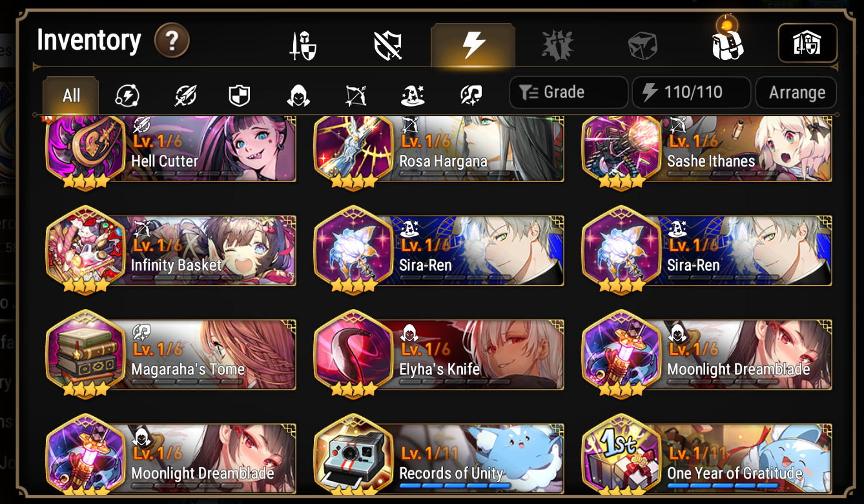Select the Elyha's Knife artifact card

pos(439,354)
